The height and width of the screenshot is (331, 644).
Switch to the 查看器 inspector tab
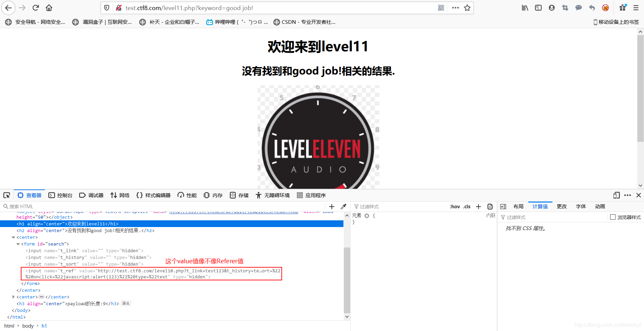click(30, 195)
